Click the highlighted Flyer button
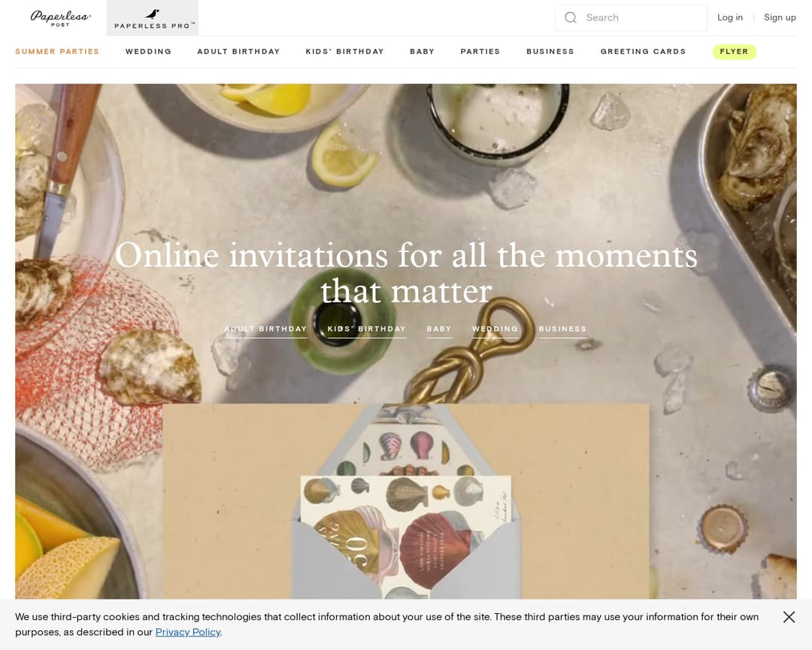The image size is (812, 650). [x=734, y=51]
